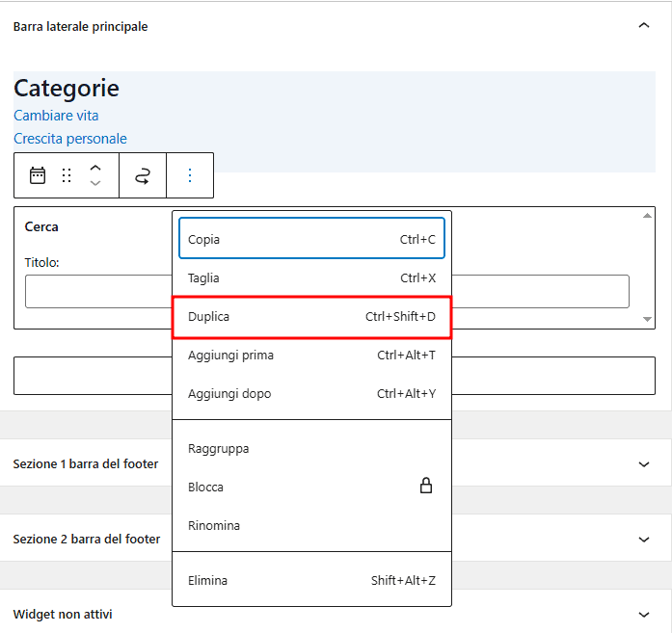Open the Cambiare vita category link

click(56, 116)
